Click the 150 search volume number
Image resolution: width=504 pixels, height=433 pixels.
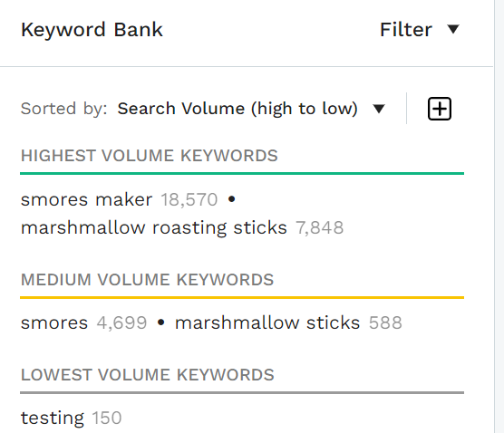click(x=107, y=418)
